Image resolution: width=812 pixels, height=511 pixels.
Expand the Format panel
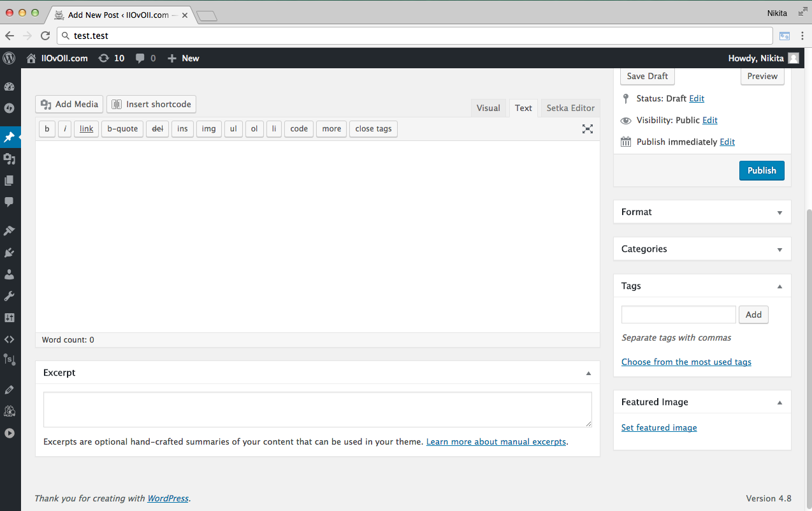click(779, 212)
